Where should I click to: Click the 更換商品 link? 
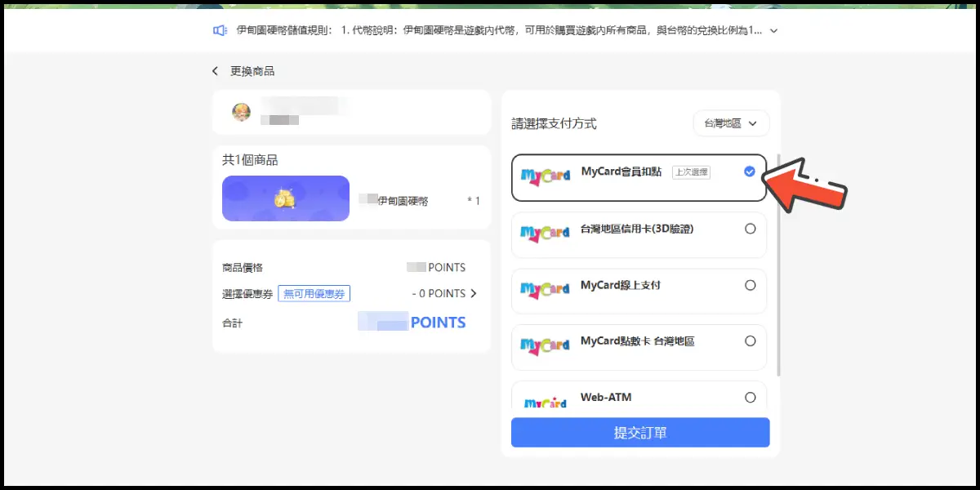[252, 71]
